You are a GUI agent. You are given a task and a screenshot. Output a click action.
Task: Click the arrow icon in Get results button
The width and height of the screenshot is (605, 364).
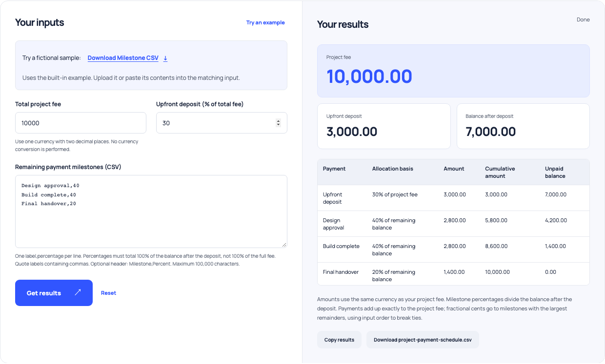coord(78,293)
